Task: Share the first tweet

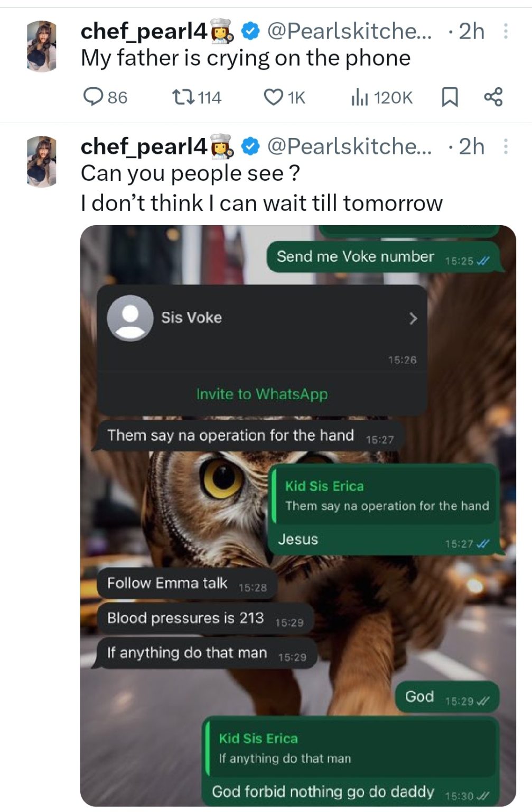Action: (493, 97)
